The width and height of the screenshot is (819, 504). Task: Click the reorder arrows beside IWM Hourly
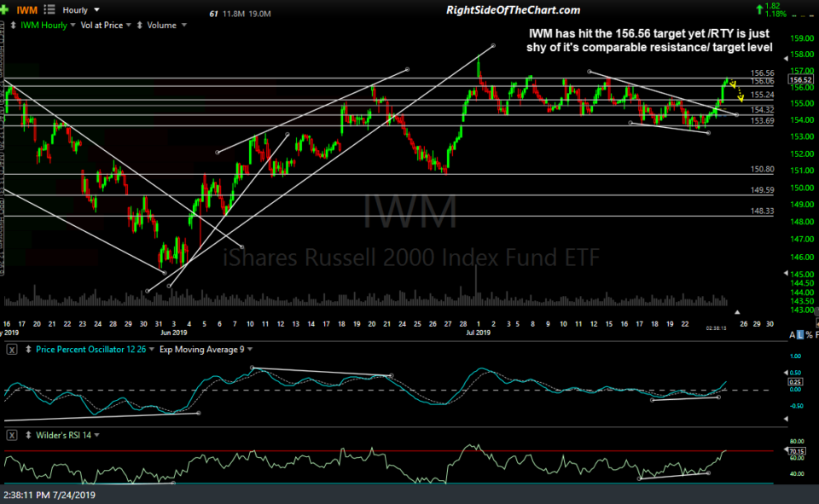tap(12, 26)
